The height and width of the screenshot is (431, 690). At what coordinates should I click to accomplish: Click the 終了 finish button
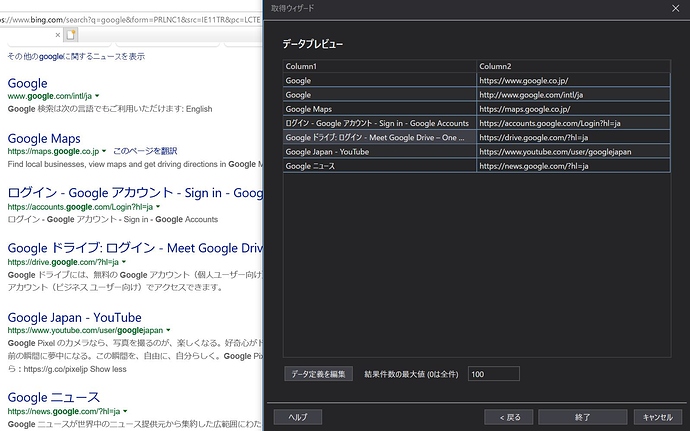pos(583,417)
